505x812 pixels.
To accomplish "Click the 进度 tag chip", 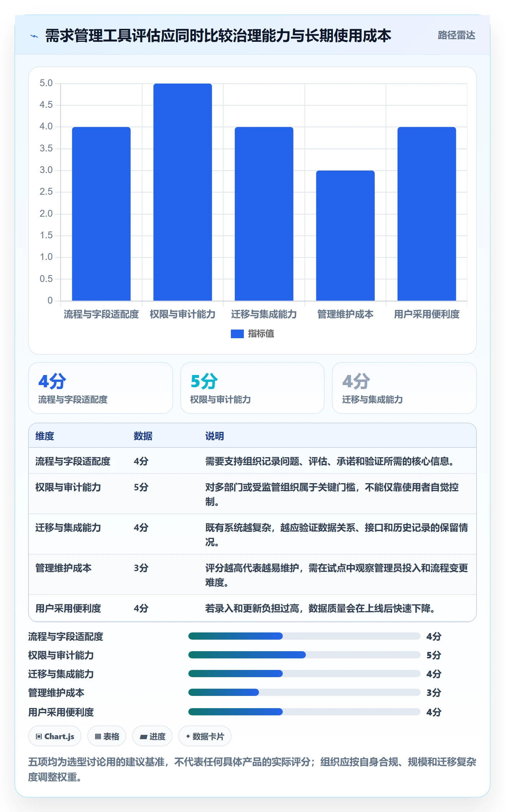I will click(x=152, y=736).
